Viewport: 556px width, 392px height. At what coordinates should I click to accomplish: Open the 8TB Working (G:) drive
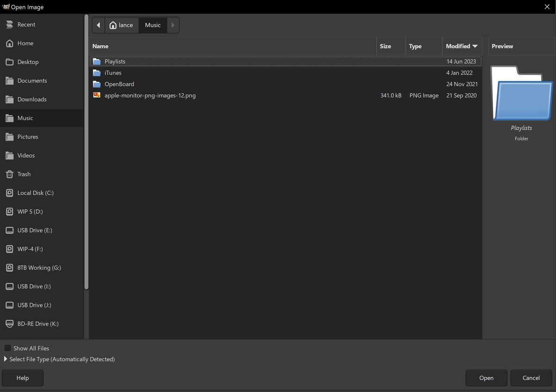point(38,268)
